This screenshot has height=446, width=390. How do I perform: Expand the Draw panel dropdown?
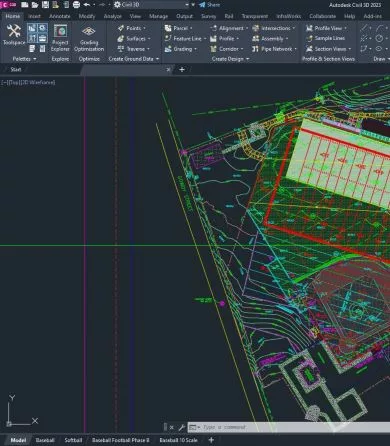[381, 59]
